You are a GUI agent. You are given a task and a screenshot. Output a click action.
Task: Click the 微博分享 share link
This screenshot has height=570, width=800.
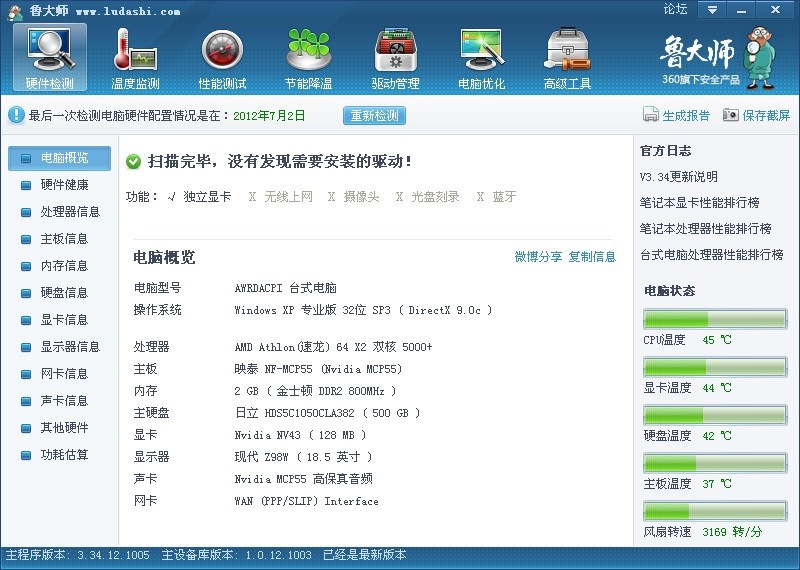[538, 257]
